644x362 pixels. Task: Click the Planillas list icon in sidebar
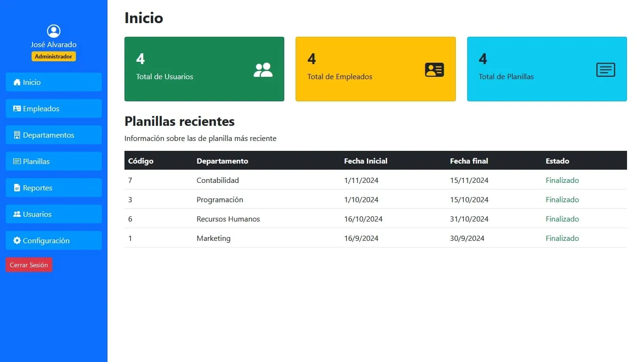pyautogui.click(x=17, y=161)
